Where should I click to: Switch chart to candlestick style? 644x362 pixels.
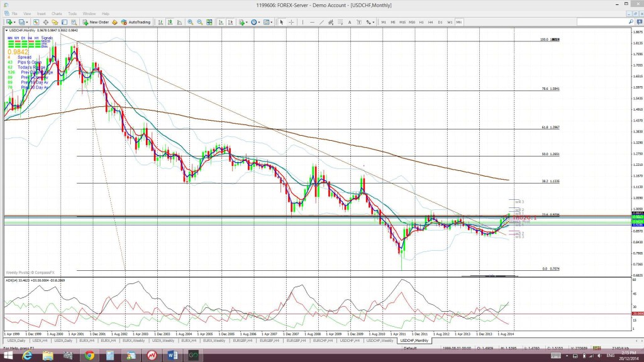click(170, 22)
